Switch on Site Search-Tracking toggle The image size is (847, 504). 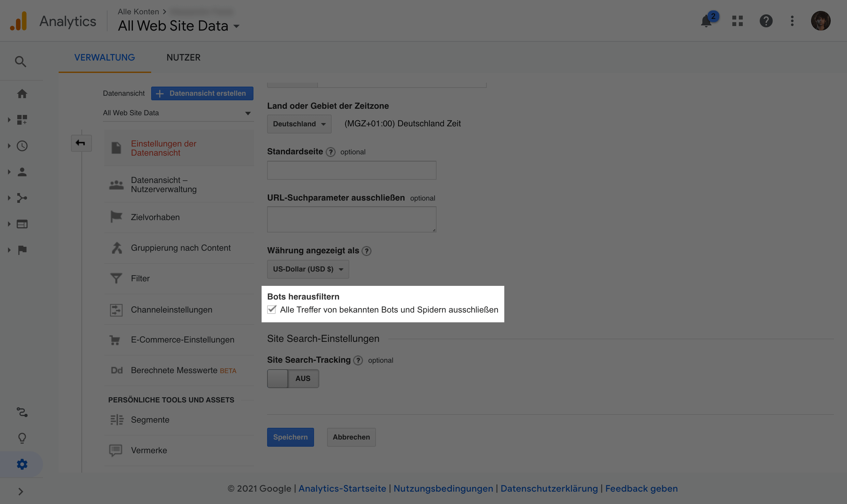293,378
